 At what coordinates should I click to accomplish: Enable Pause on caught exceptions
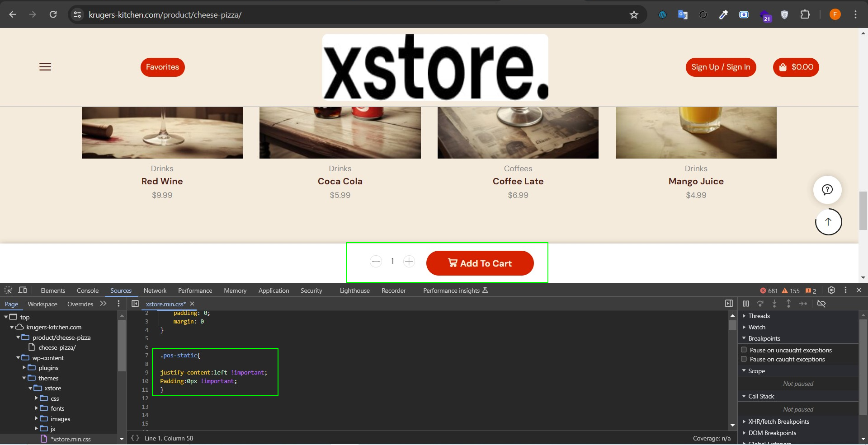click(744, 359)
